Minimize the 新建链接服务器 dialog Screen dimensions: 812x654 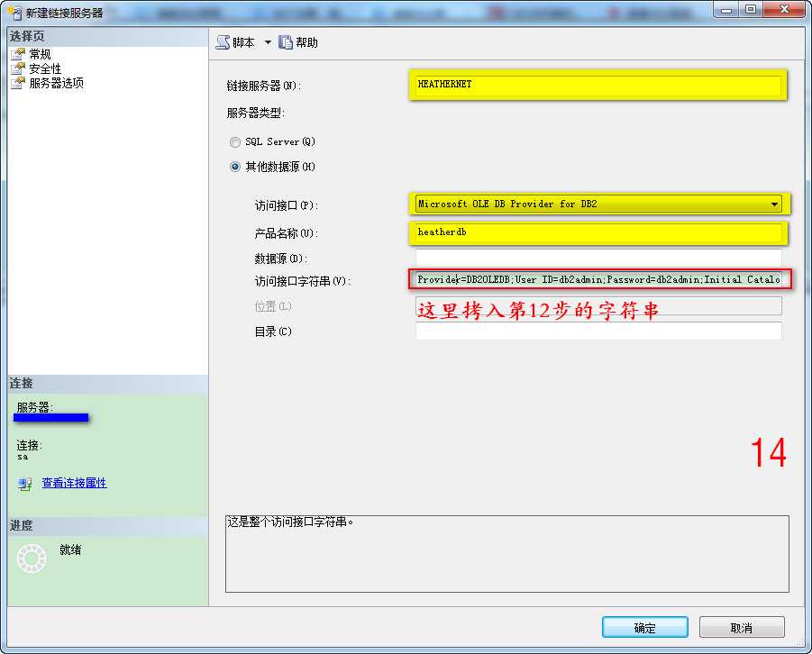coord(726,9)
